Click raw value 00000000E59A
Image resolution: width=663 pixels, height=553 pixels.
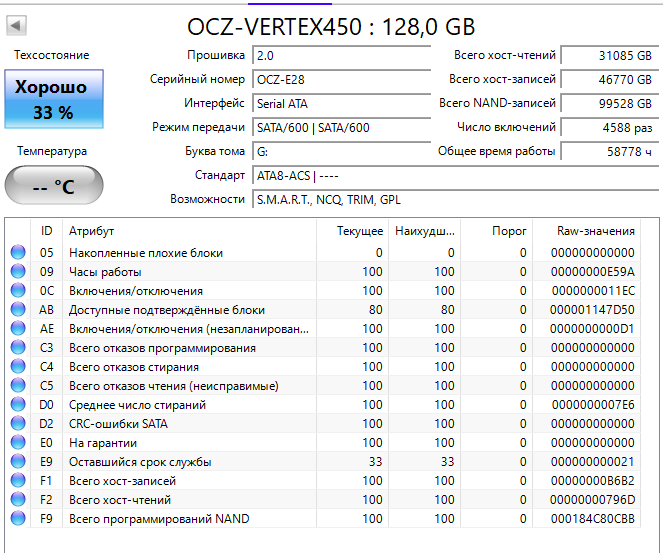592,271
